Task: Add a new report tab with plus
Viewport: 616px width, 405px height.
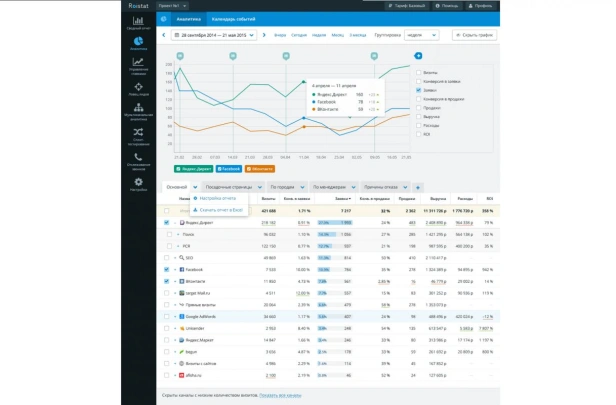Action: (x=418, y=187)
